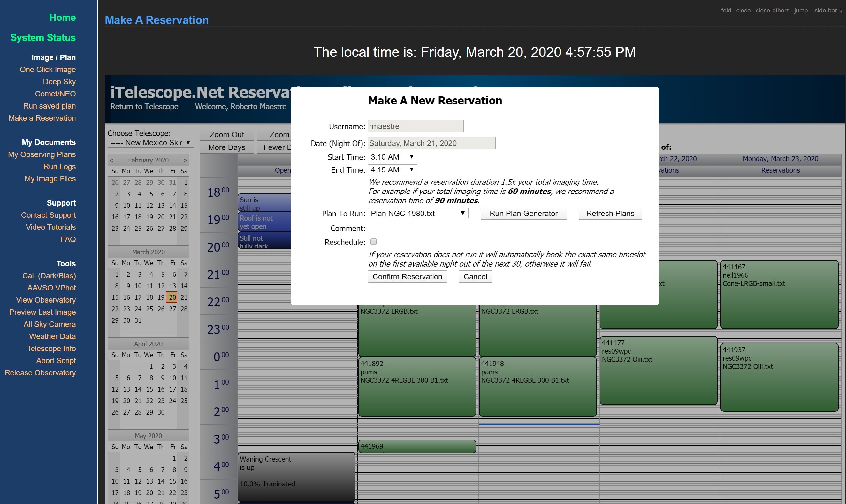Select April 30 in the calendar

[161, 412]
